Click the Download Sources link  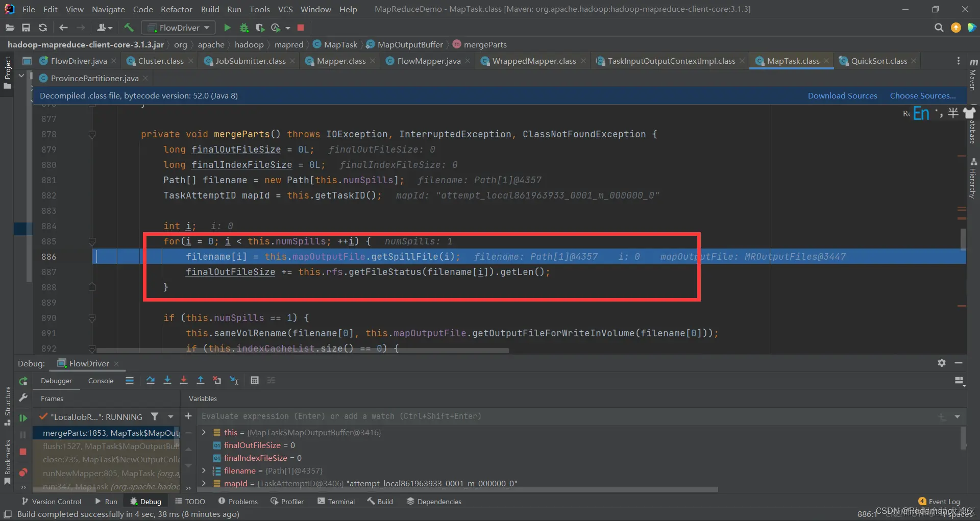click(842, 95)
